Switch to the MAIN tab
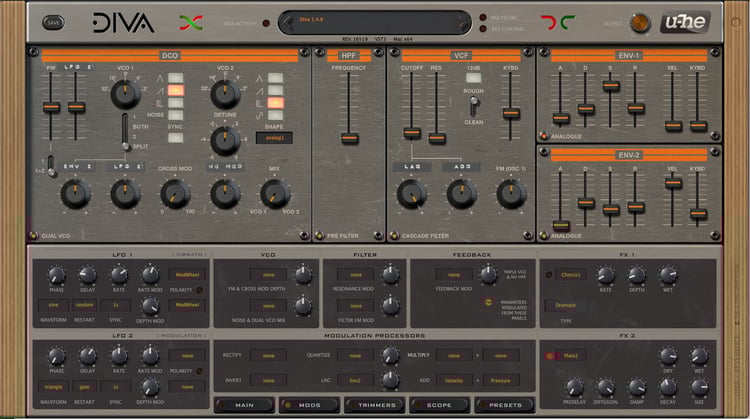Viewport: 750px width, 419px height. click(244, 405)
